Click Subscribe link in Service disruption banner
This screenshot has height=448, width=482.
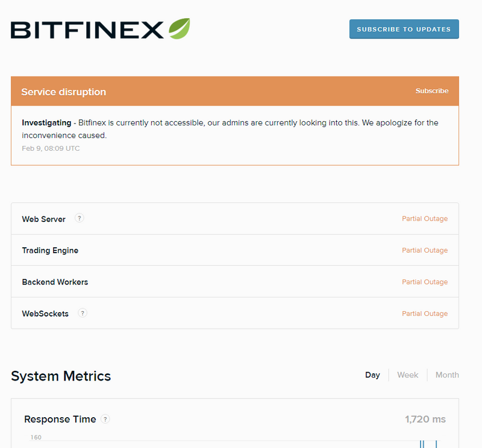tap(432, 91)
